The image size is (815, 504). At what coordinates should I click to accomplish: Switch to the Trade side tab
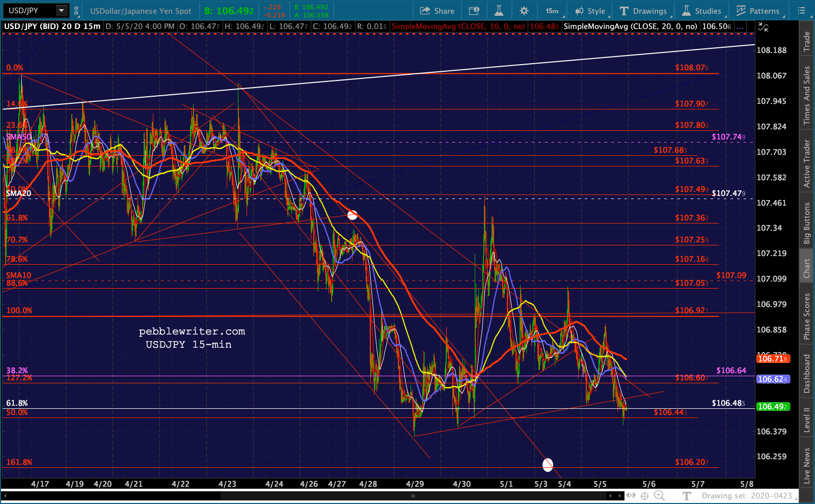click(x=807, y=42)
